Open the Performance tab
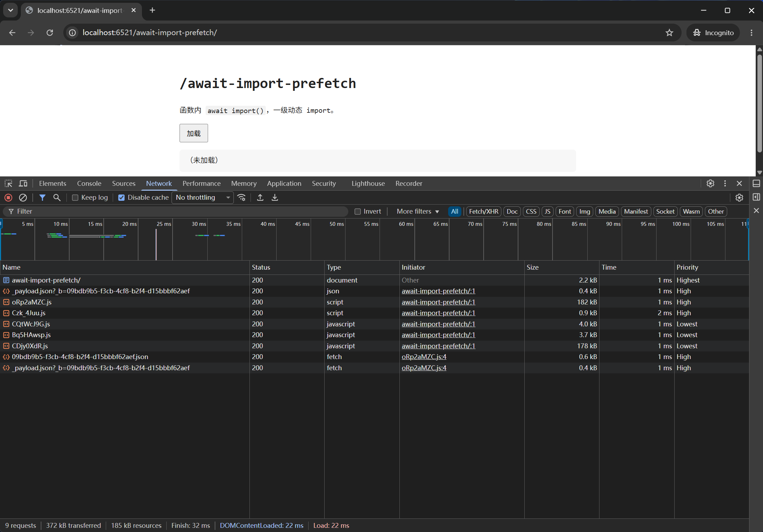763x532 pixels. [201, 183]
